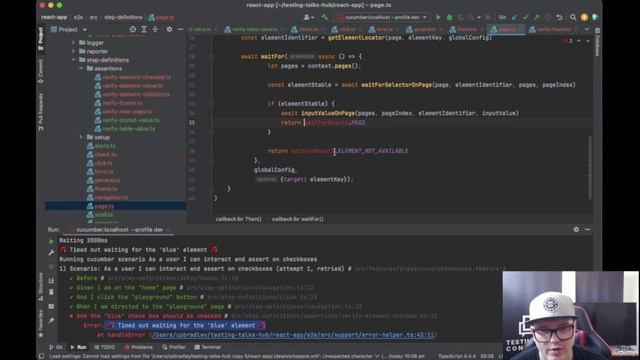
Task: Open the user account icon in toolbar
Action: click(309, 17)
